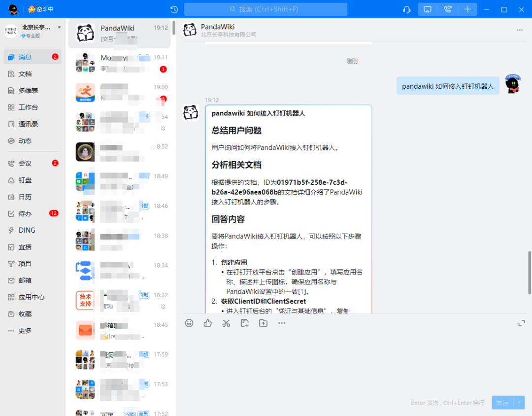The height and width of the screenshot is (416, 532).
Task: Open citation link [1] in reply
Action: coord(301,291)
